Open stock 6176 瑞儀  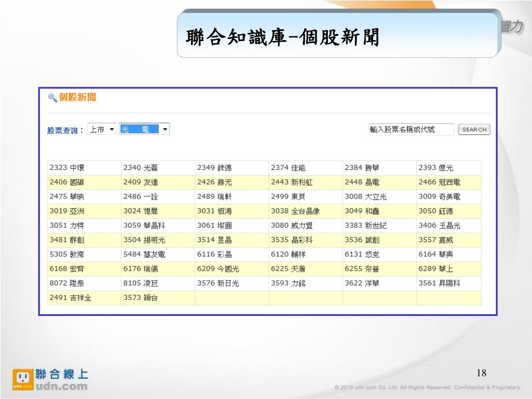click(x=140, y=269)
